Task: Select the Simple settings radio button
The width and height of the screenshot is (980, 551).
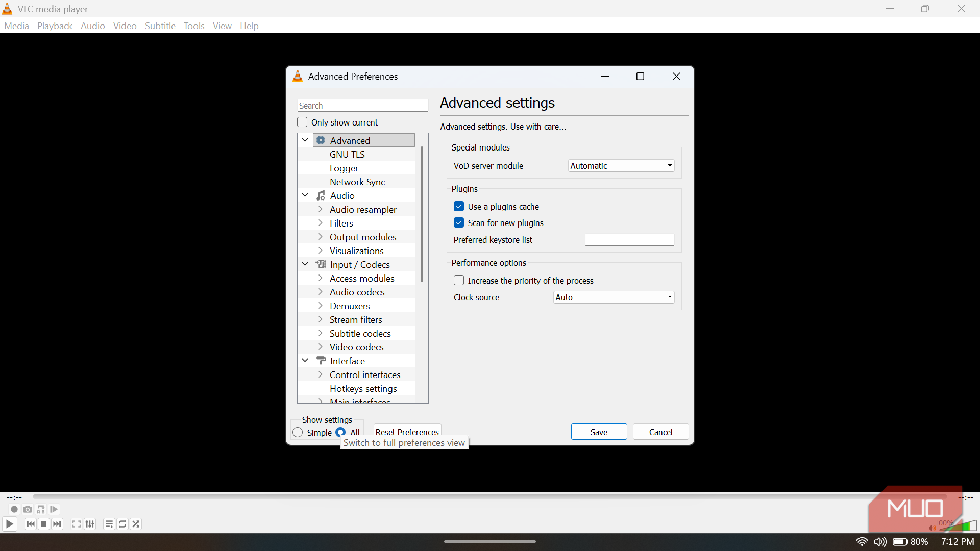Action: (x=298, y=433)
